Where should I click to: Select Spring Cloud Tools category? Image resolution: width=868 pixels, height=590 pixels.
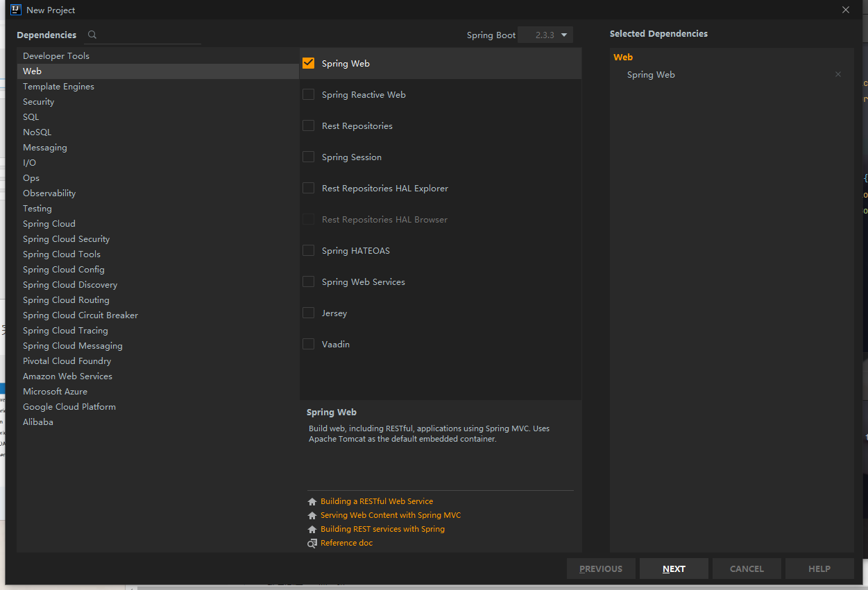click(x=158, y=254)
